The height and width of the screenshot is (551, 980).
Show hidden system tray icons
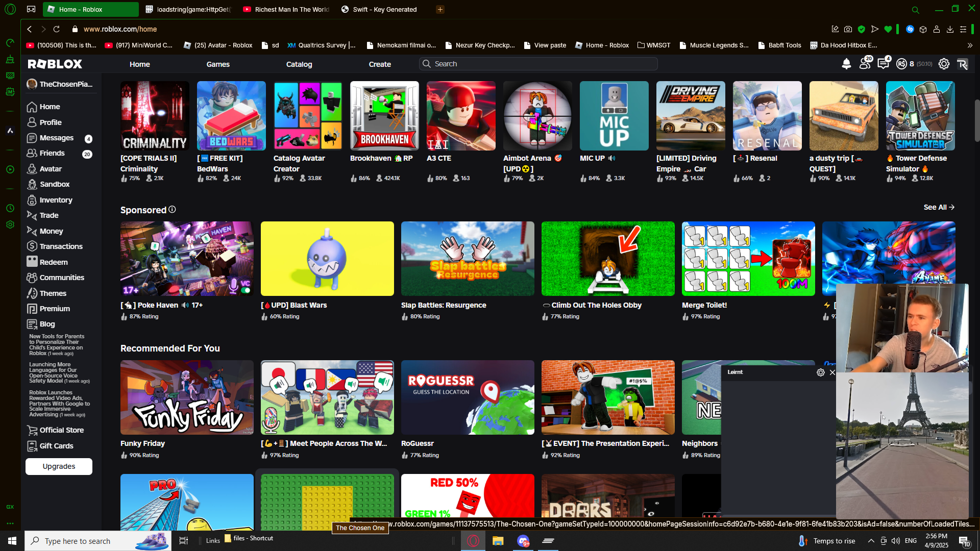click(871, 541)
